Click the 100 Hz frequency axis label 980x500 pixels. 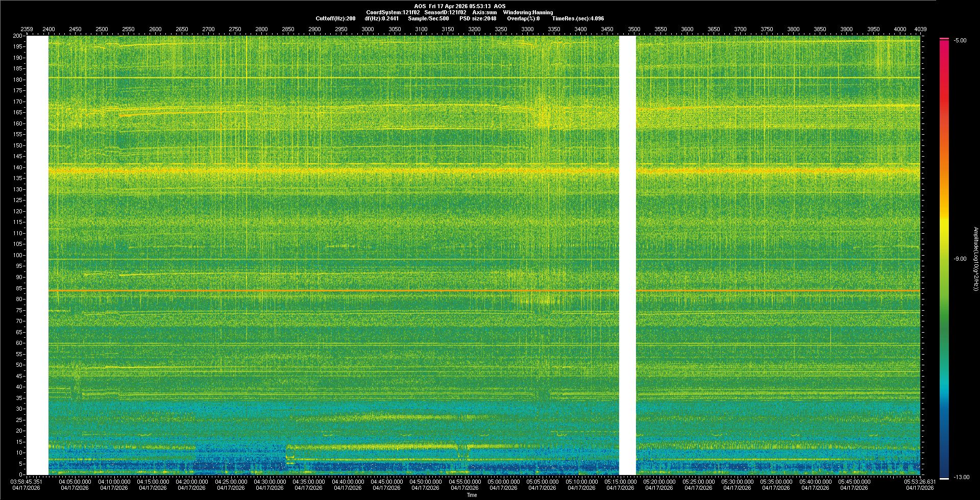click(x=18, y=255)
